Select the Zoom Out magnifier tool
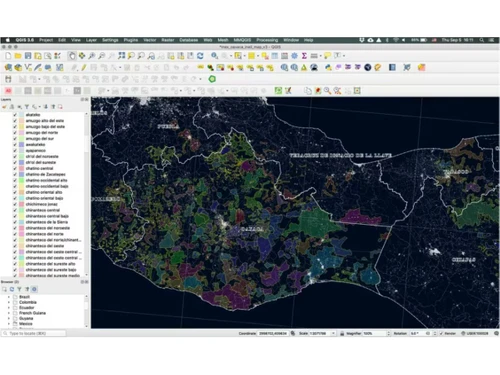The image size is (500, 375). tap(102, 56)
